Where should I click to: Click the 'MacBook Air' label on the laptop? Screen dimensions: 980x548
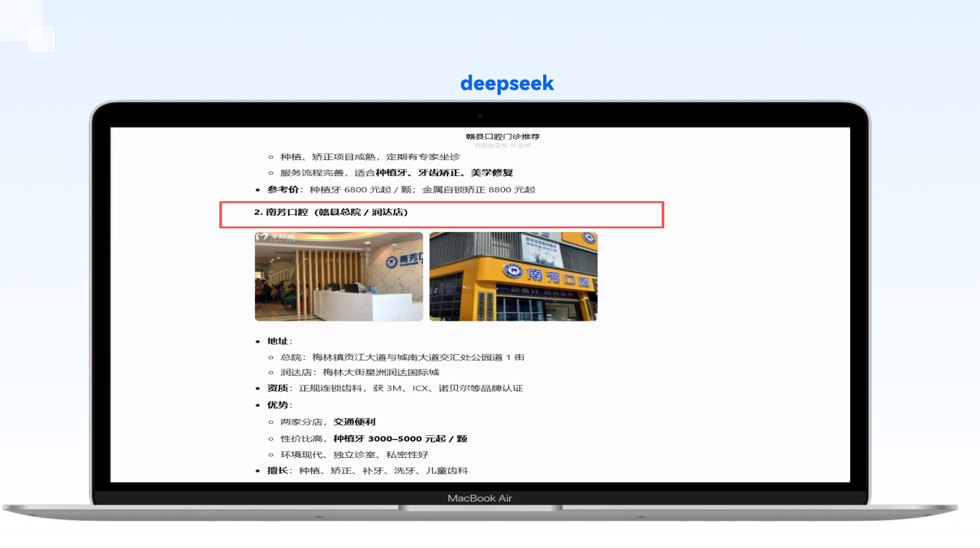point(480,498)
